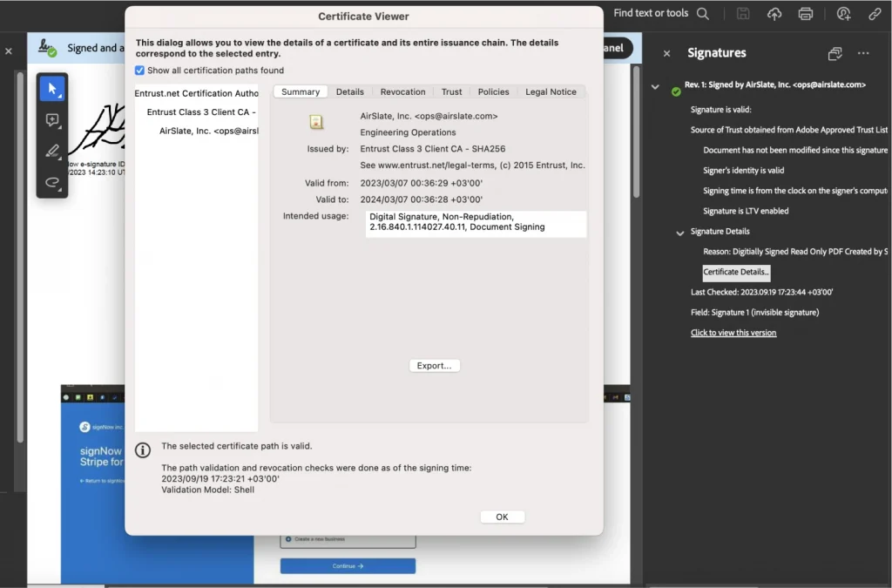This screenshot has height=588, width=892.
Task: Click the upload to cloud icon
Action: 774,14
